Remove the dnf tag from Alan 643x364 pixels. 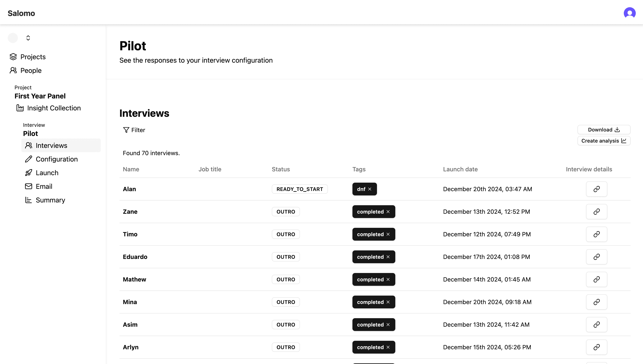(x=370, y=189)
